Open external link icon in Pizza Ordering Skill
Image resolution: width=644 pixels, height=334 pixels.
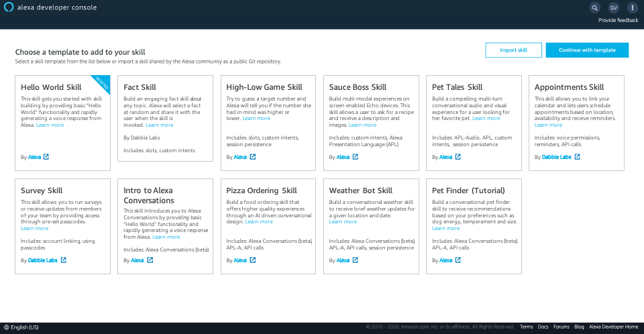[253, 260]
